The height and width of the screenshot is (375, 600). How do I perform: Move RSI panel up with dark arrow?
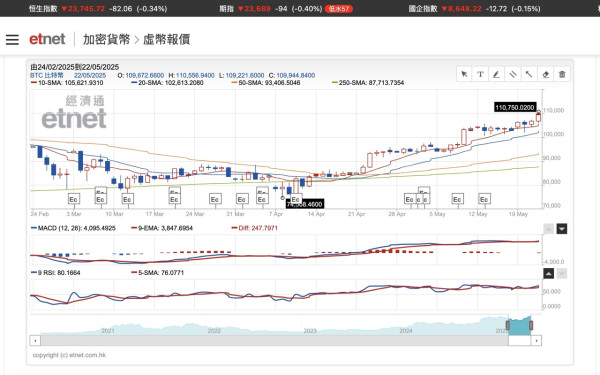(x=548, y=274)
